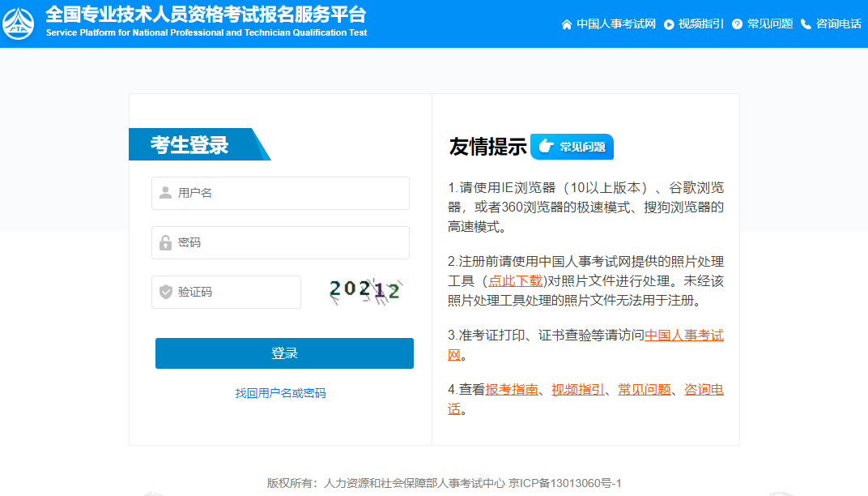This screenshot has width=868, height=496.
Task: Open the 找回用户名或密码 link
Action: [x=280, y=393]
